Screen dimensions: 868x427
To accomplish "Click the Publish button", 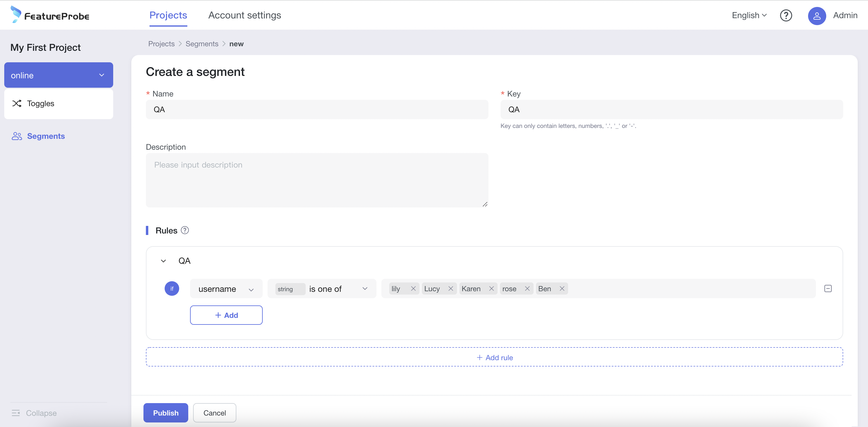I will pyautogui.click(x=166, y=413).
